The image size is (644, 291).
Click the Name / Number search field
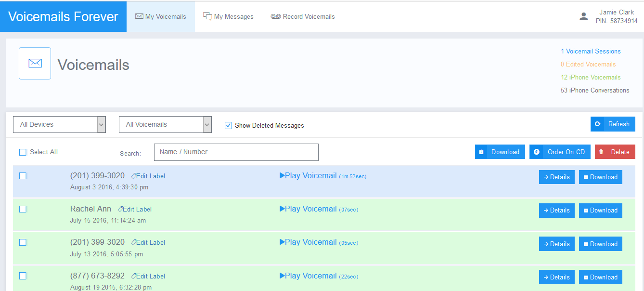(236, 152)
